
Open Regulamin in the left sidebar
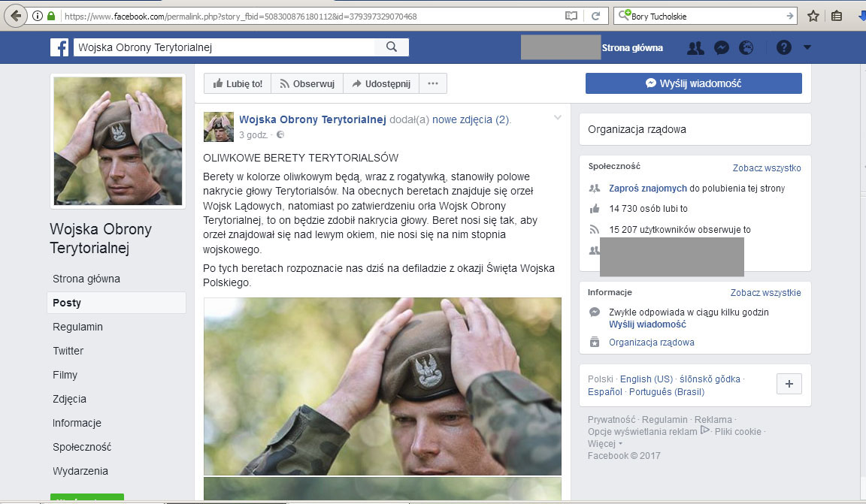point(78,327)
